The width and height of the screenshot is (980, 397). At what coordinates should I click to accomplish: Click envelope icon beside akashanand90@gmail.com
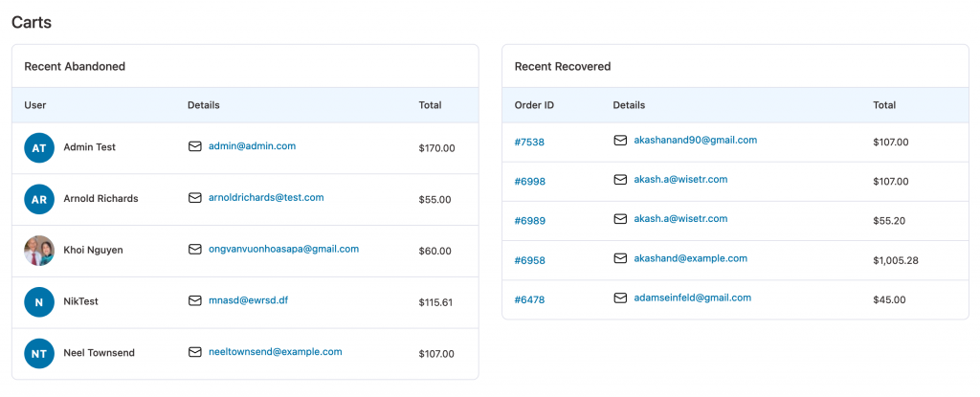pyautogui.click(x=620, y=141)
